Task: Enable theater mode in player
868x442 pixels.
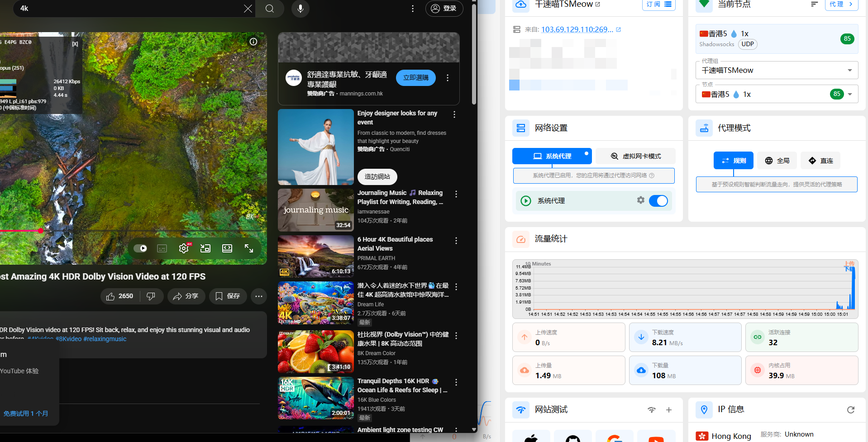Action: click(227, 248)
